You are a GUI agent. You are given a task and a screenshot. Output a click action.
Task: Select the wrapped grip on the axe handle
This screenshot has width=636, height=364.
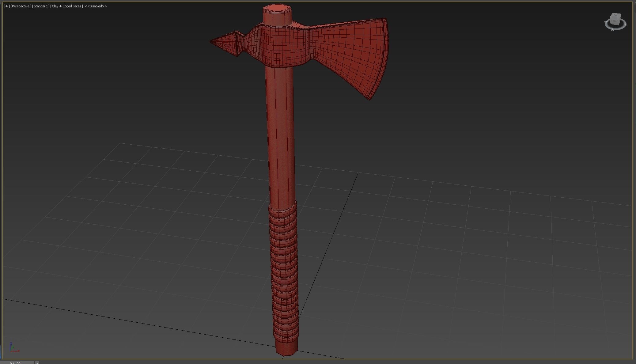point(284,273)
